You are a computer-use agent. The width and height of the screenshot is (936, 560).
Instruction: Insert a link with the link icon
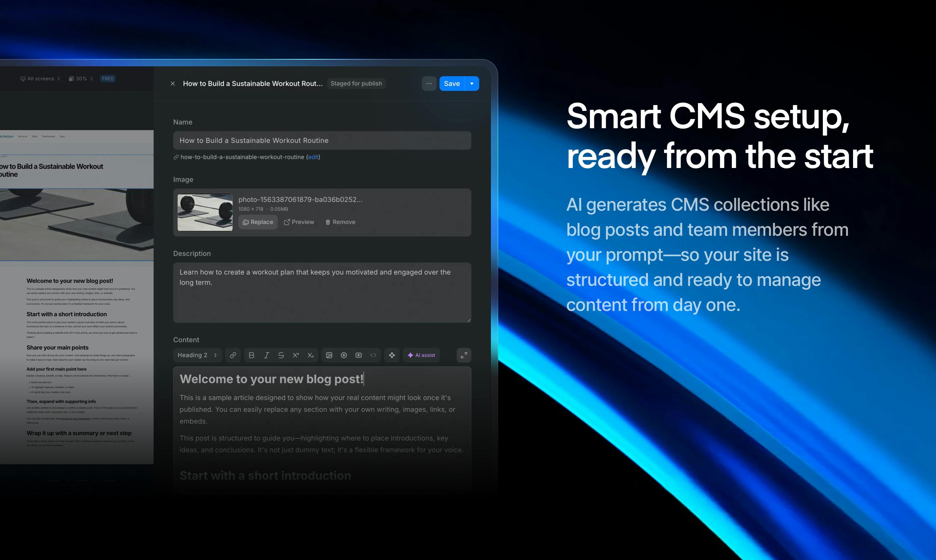pyautogui.click(x=233, y=356)
